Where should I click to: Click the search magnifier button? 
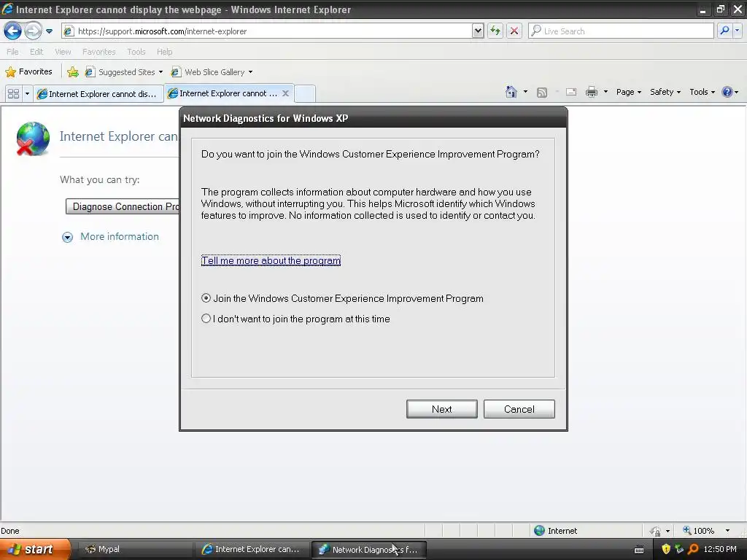724,31
